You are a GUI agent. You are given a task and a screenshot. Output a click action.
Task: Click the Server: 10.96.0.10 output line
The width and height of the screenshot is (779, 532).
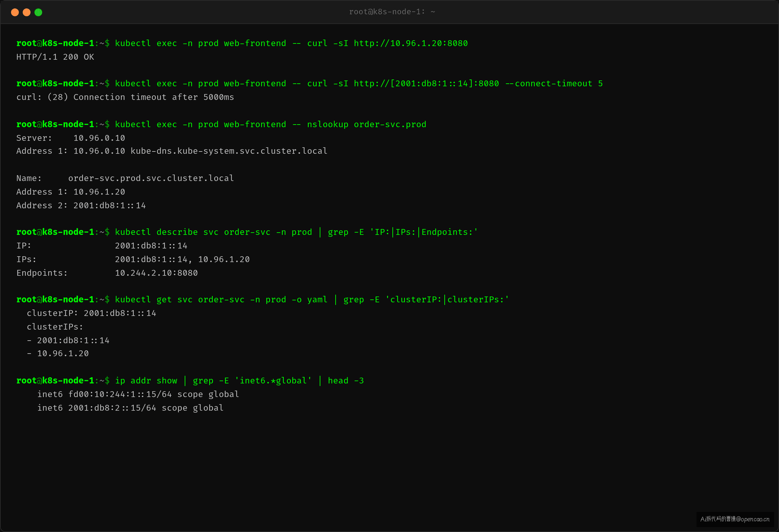point(71,138)
